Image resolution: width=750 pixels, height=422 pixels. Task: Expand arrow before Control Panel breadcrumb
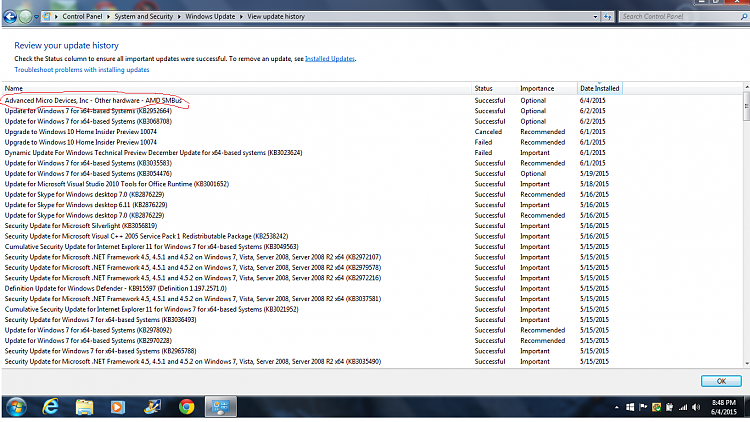56,16
